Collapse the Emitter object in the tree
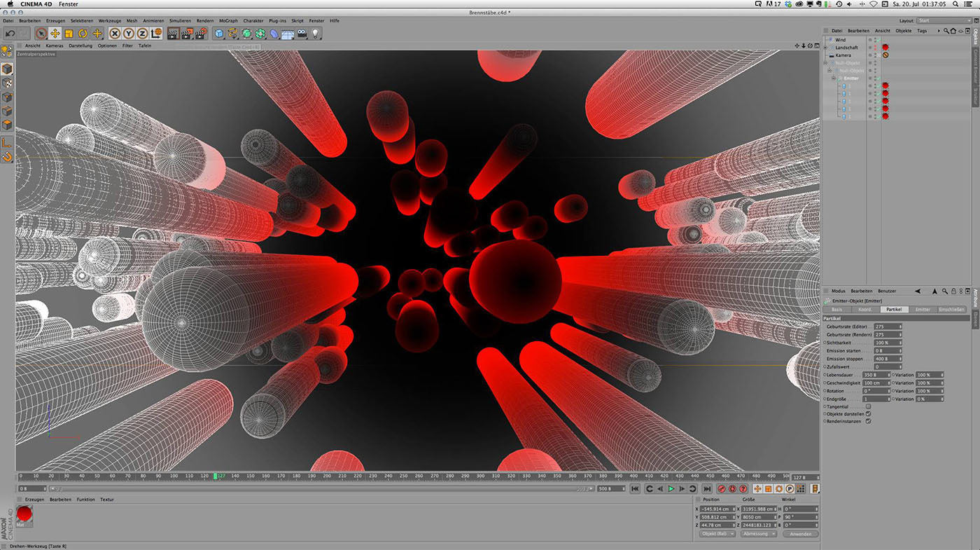This screenshot has width=980, height=550. pos(834,78)
